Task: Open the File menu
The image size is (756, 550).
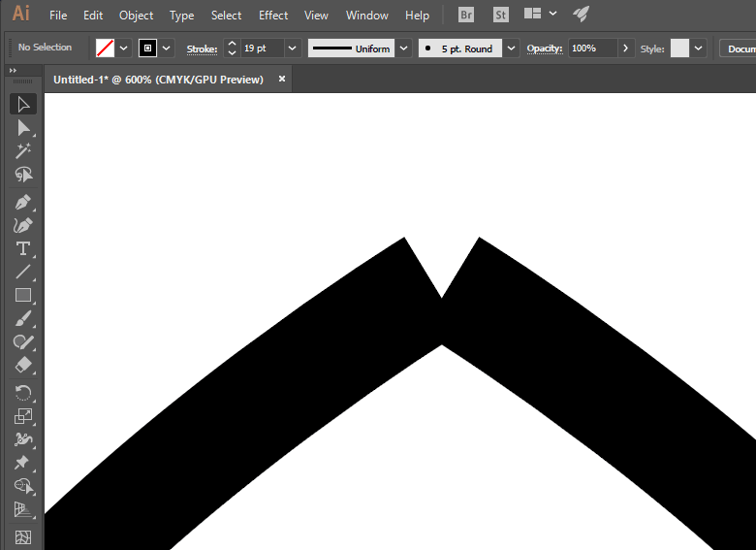Action: 58,16
